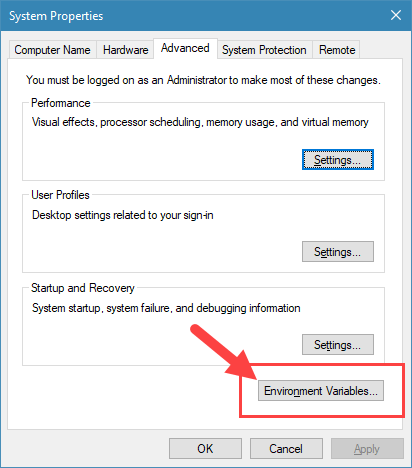Open Performance Settings button
Image resolution: width=412 pixels, height=468 pixels.
pos(338,160)
